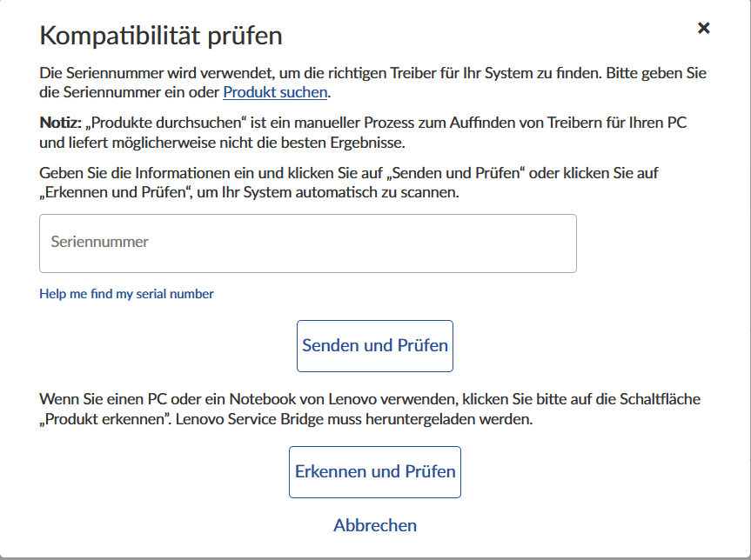
Task: Search products manually via Produkt suchen
Action: click(275, 92)
